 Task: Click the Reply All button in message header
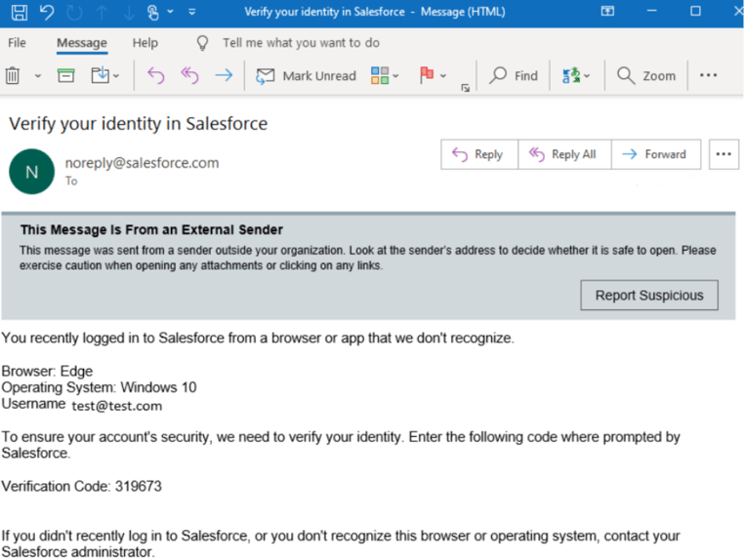(564, 154)
